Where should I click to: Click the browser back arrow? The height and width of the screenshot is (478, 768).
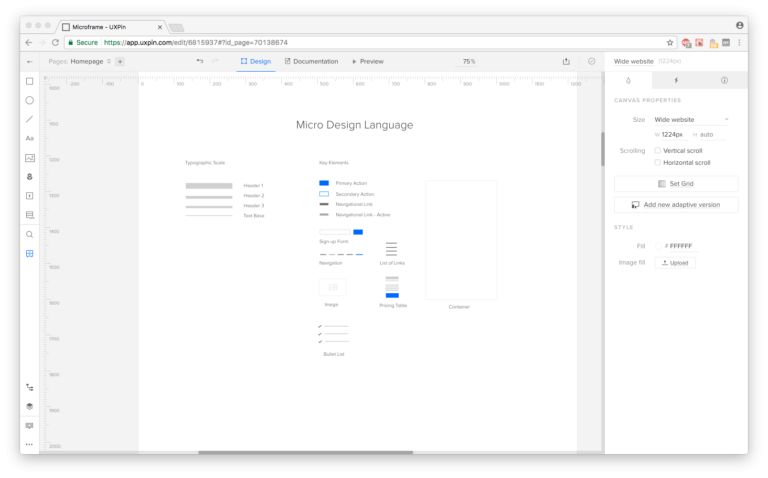click(28, 43)
